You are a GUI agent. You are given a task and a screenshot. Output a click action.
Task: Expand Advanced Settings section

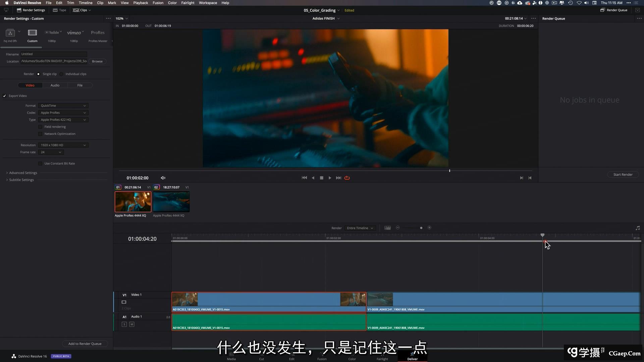[x=23, y=173]
